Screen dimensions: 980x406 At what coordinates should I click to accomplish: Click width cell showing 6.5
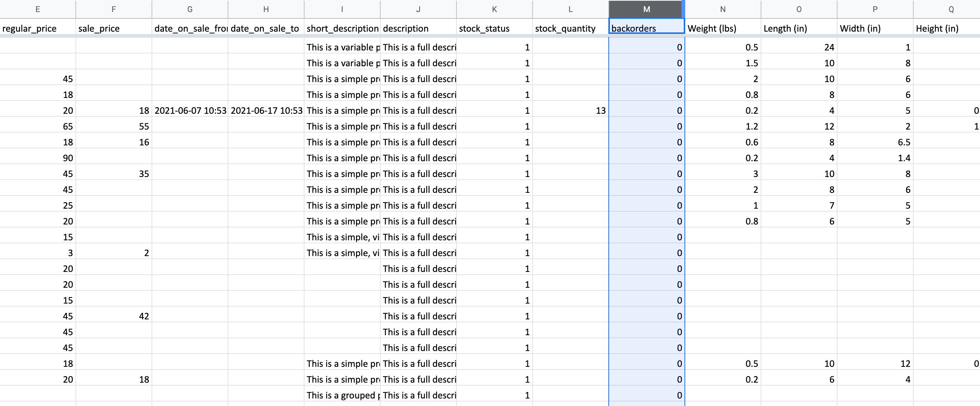pos(874,142)
